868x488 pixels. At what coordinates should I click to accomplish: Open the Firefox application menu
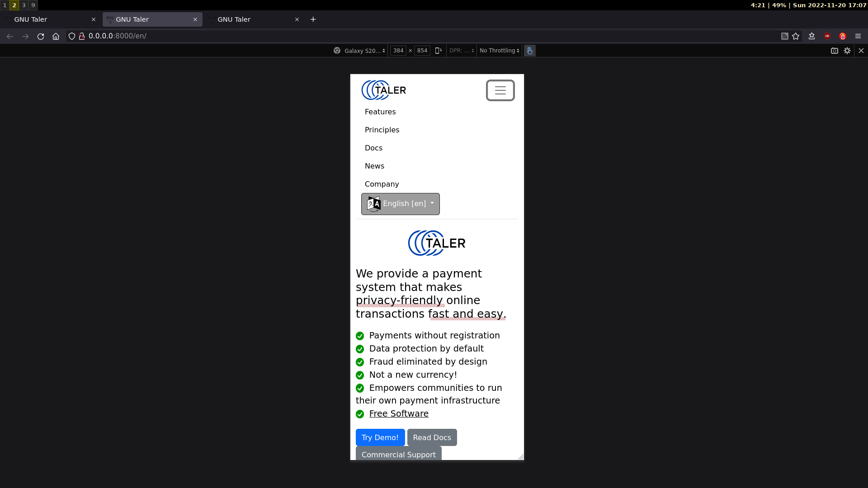(x=858, y=36)
